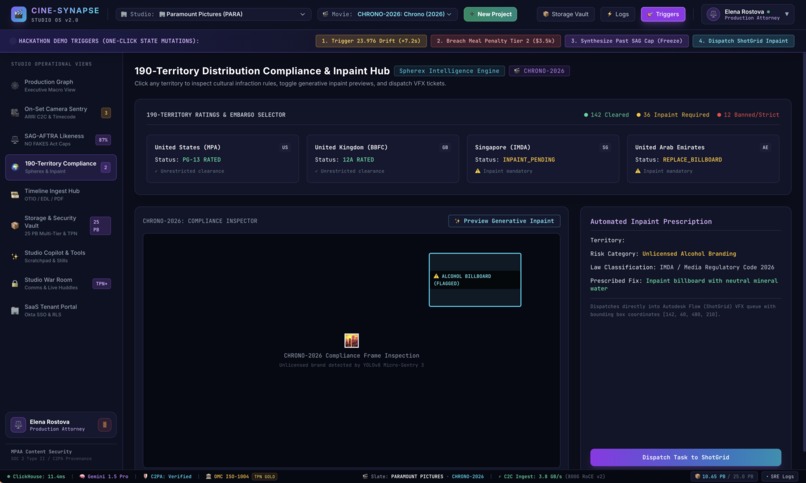This screenshot has width=806, height=483.
Task: Select the Singapore (IMDA) territory card
Action: pyautogui.click(x=543, y=159)
